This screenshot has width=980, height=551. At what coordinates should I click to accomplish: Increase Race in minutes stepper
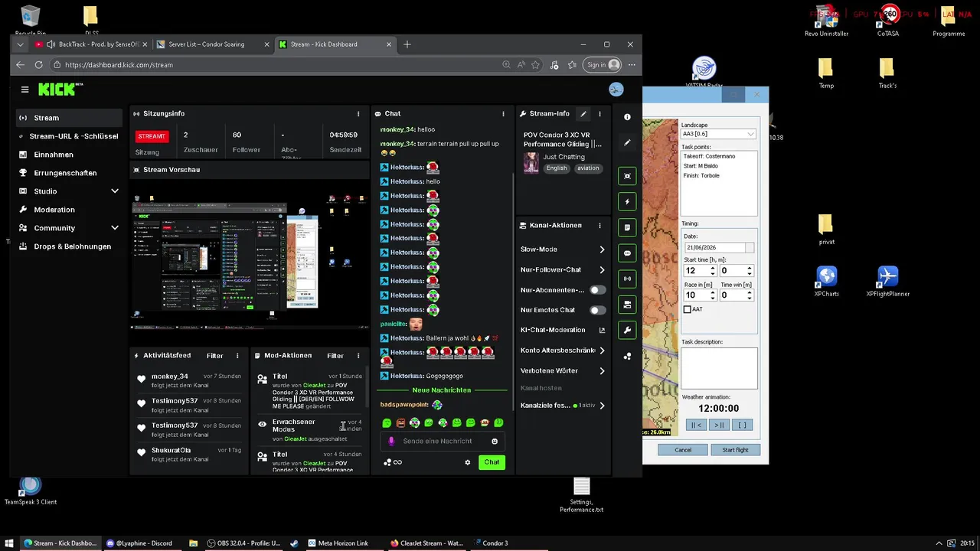click(713, 292)
